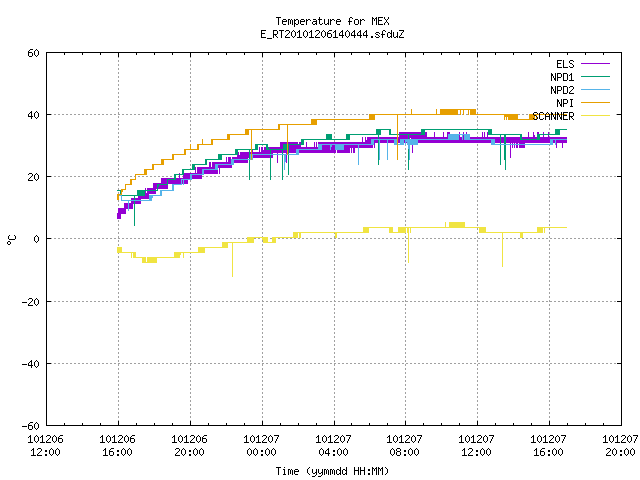Click the green NPD1 legend line sample
The height and width of the screenshot is (480, 640).
(x=595, y=76)
